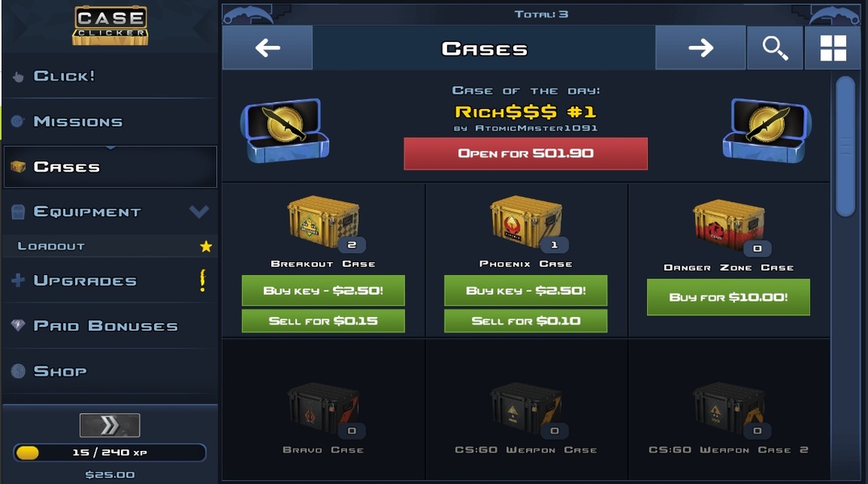
Task: Open the Upgrades menu item
Action: tap(111, 280)
